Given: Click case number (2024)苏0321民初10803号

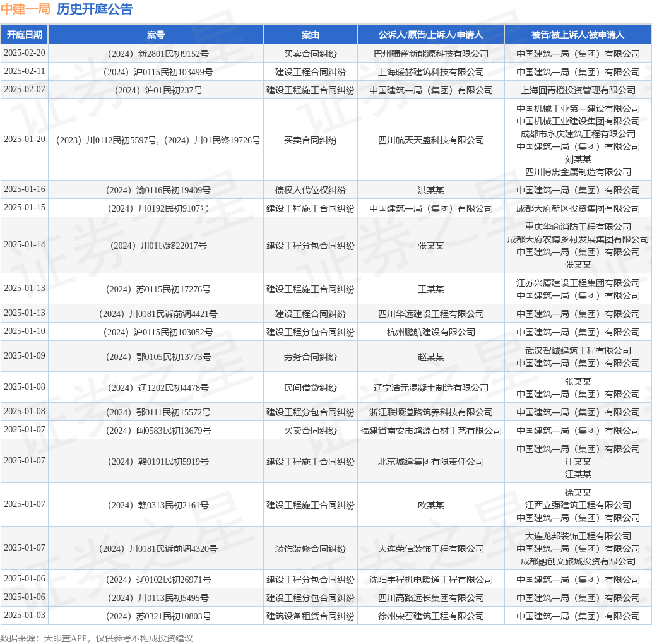Looking at the screenshot, I should (158, 616).
